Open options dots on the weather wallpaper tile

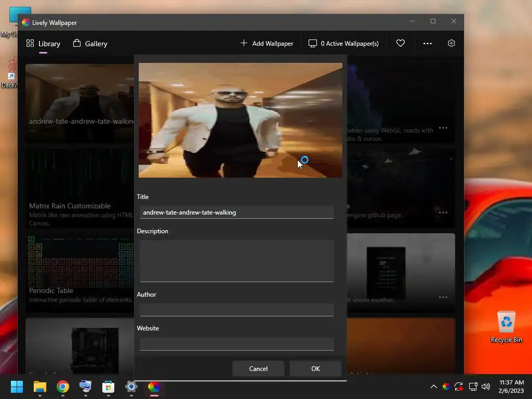click(443, 297)
